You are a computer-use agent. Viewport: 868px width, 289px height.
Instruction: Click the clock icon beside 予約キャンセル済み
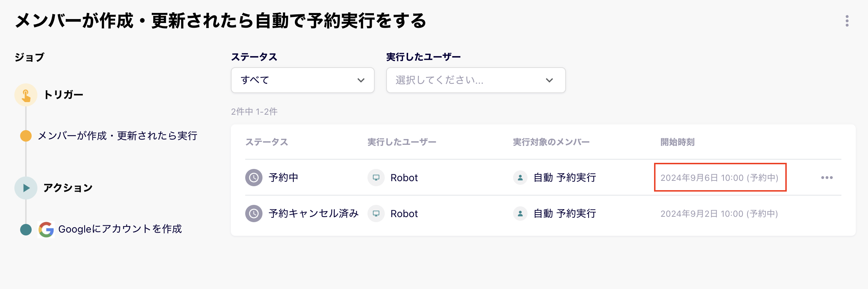[x=253, y=213]
